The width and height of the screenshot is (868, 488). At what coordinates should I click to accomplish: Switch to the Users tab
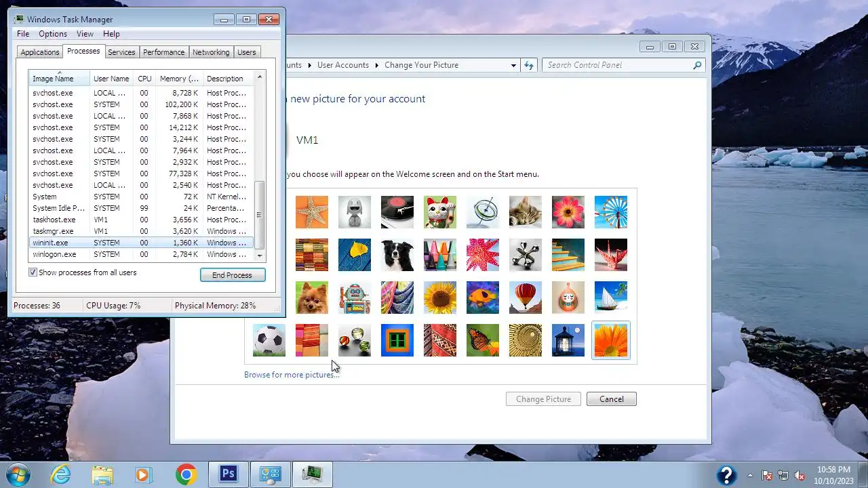[x=247, y=52]
